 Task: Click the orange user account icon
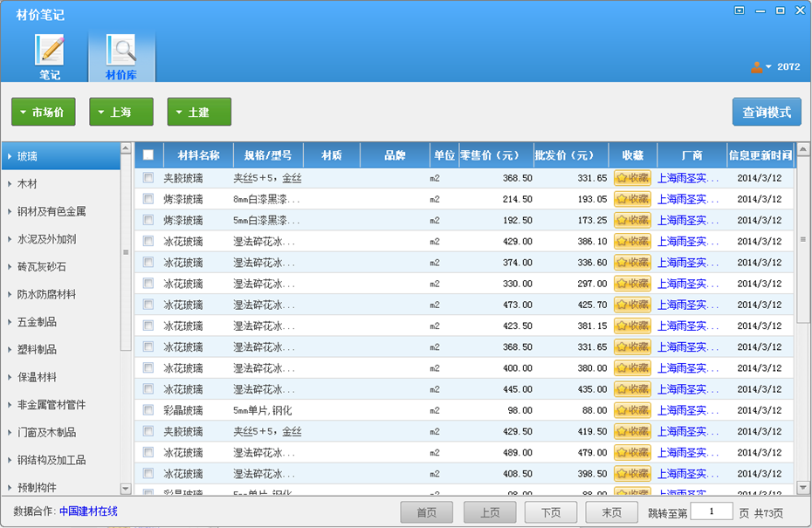tap(756, 67)
